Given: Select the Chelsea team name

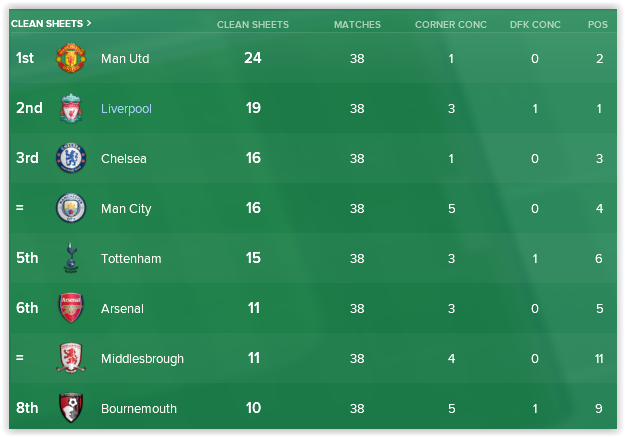Looking at the screenshot, I should tap(123, 158).
